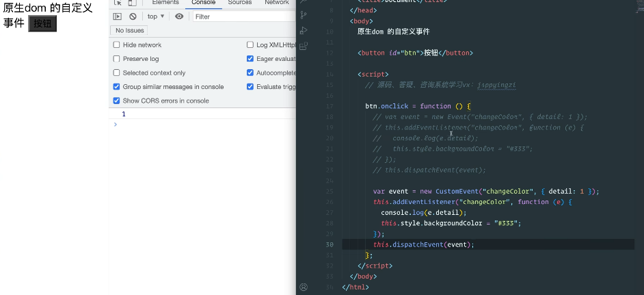Screen dimensions: 644x295
Task: Enable the Preserve log checkbox
Action: click(x=116, y=59)
